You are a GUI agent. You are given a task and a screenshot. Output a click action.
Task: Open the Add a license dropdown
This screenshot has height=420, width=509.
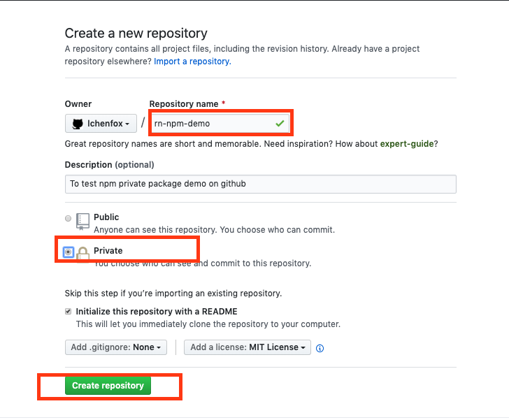(x=248, y=347)
